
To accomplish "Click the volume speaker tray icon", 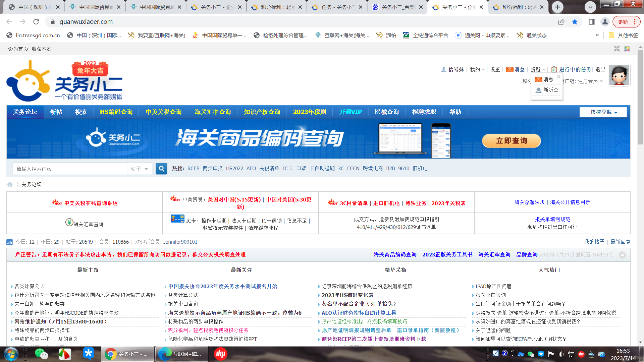I will pyautogui.click(x=561, y=354).
